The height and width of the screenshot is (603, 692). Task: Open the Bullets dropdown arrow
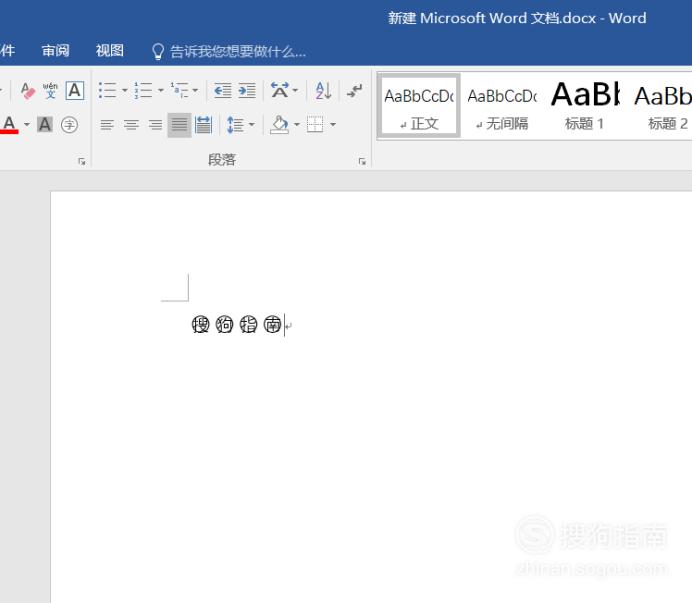124,90
